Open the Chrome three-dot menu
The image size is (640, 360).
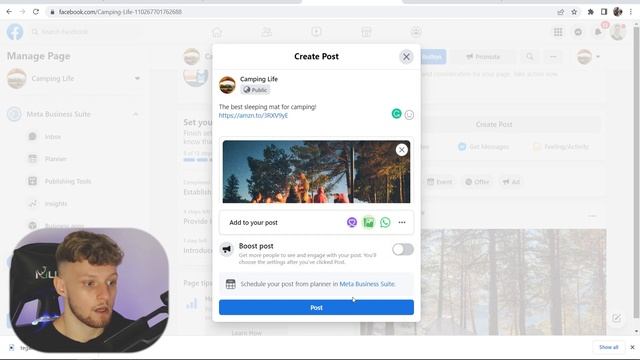pos(631,12)
